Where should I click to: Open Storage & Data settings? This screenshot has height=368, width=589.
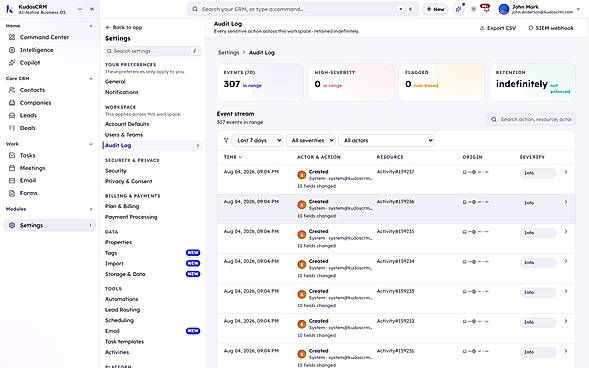(x=125, y=274)
